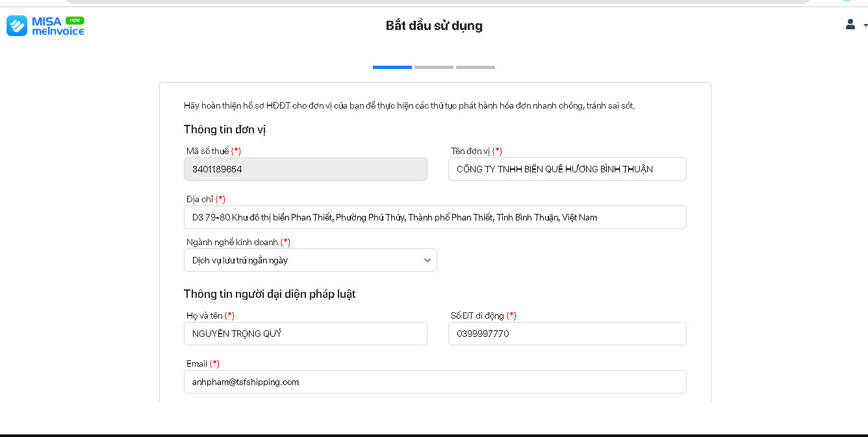Screen dimensions: 868x437
Task: Click the Địa chỉ label
Action: [206, 199]
